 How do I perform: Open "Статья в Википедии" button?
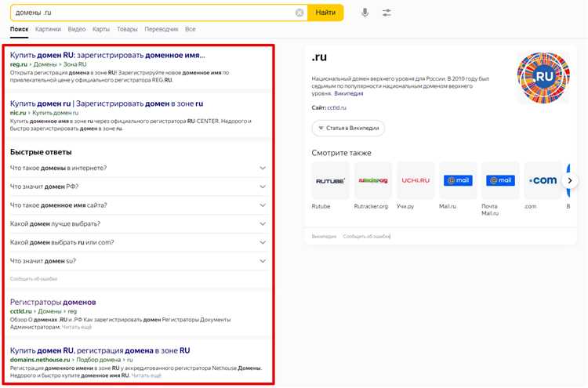point(350,128)
